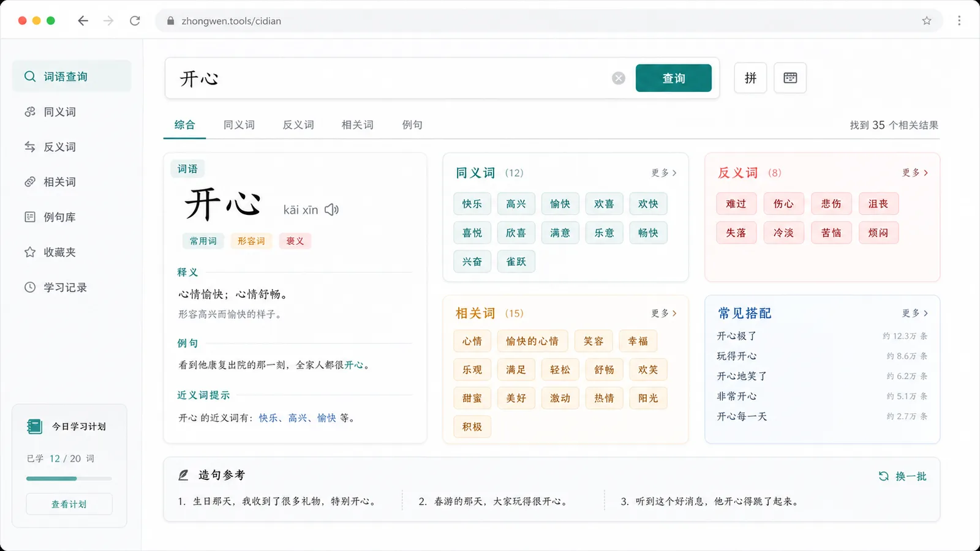Screen dimensions: 980x551
Task: Bookmark this page with the star icon
Action: pyautogui.click(x=927, y=21)
